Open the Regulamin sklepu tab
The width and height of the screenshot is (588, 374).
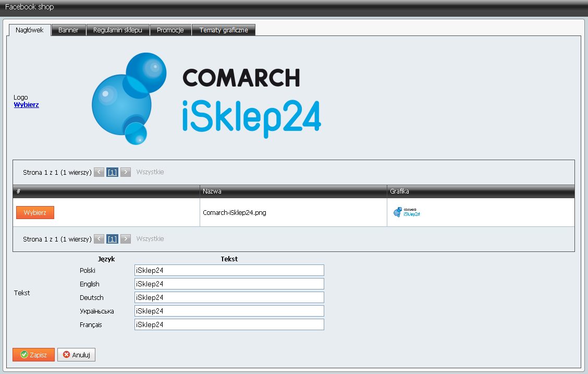[x=118, y=30]
